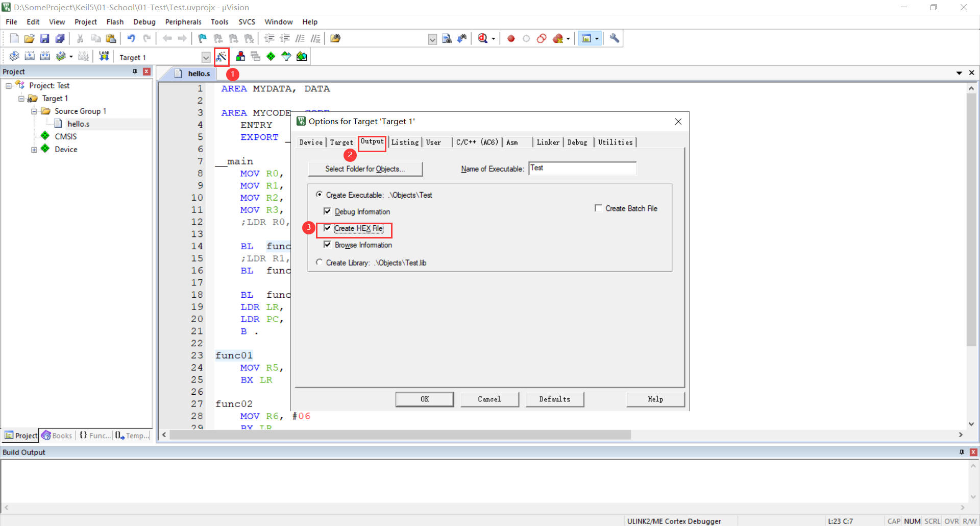Collapse the Target 1 tree node

(x=21, y=99)
